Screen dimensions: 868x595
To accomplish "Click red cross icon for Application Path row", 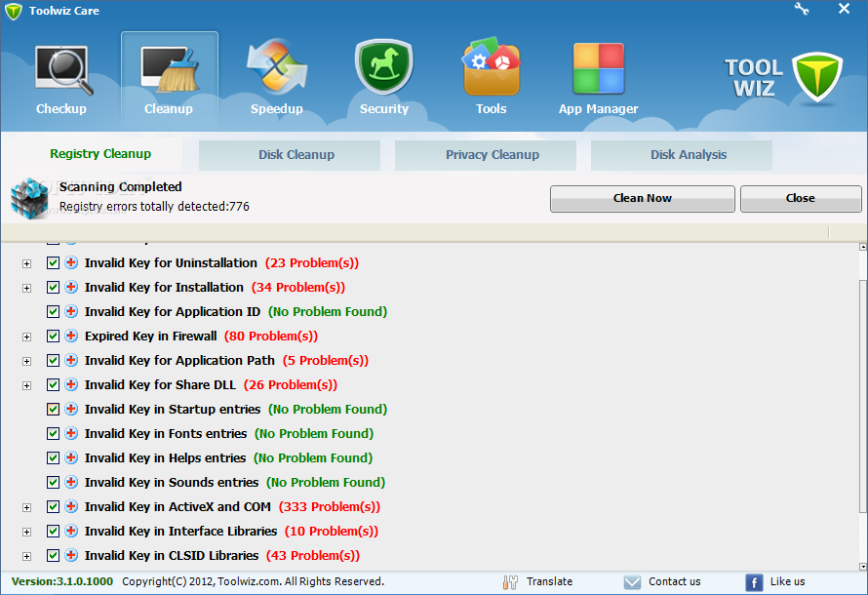I will tap(71, 360).
